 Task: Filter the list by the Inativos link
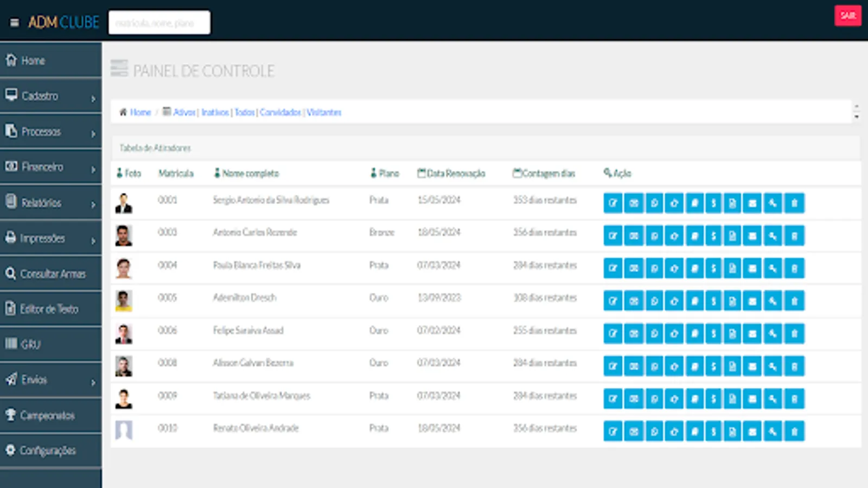[x=215, y=112]
